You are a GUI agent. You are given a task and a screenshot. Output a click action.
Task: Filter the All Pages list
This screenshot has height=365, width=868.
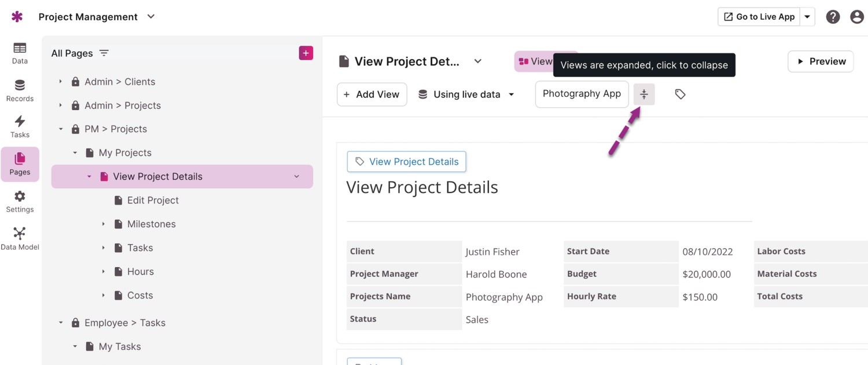coord(104,53)
